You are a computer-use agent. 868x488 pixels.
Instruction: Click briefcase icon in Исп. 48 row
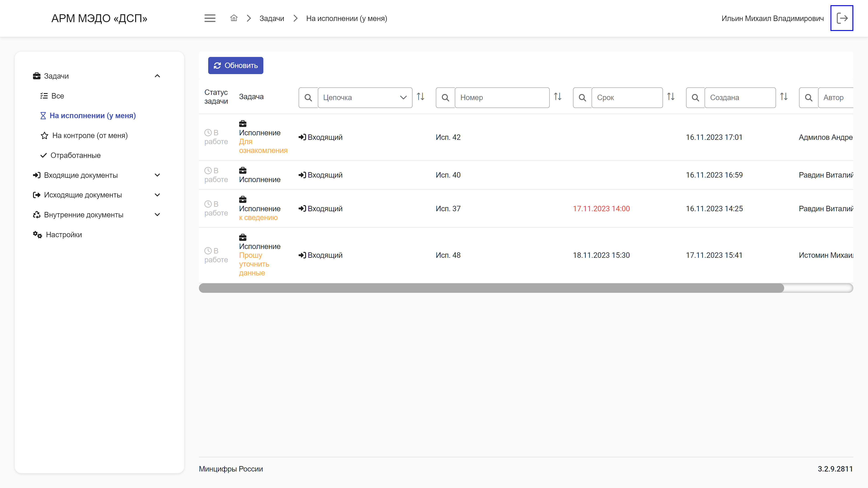243,237
